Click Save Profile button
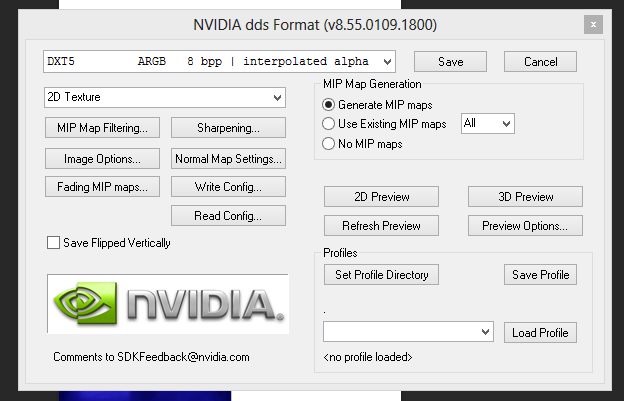Image resolution: width=624 pixels, height=401 pixels. pyautogui.click(x=540, y=274)
